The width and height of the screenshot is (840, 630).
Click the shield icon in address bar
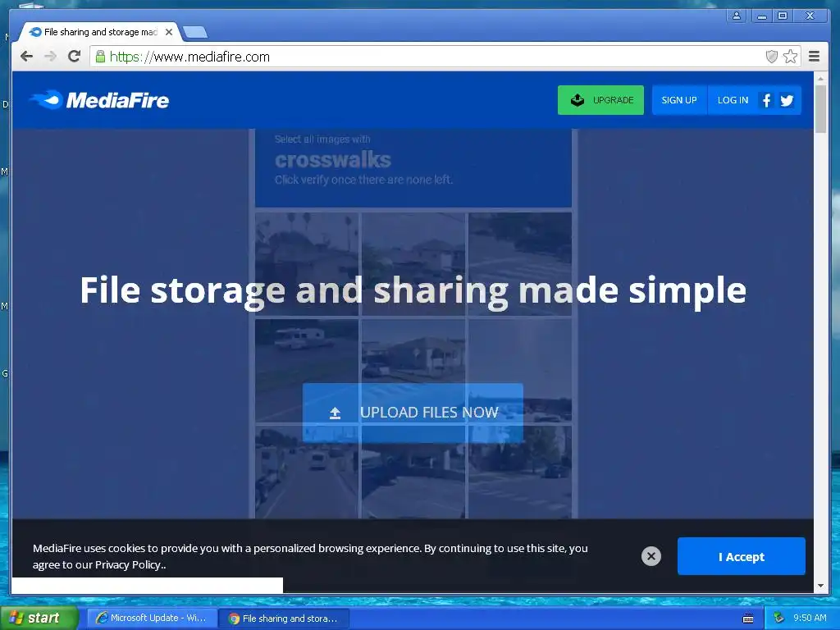pos(771,57)
